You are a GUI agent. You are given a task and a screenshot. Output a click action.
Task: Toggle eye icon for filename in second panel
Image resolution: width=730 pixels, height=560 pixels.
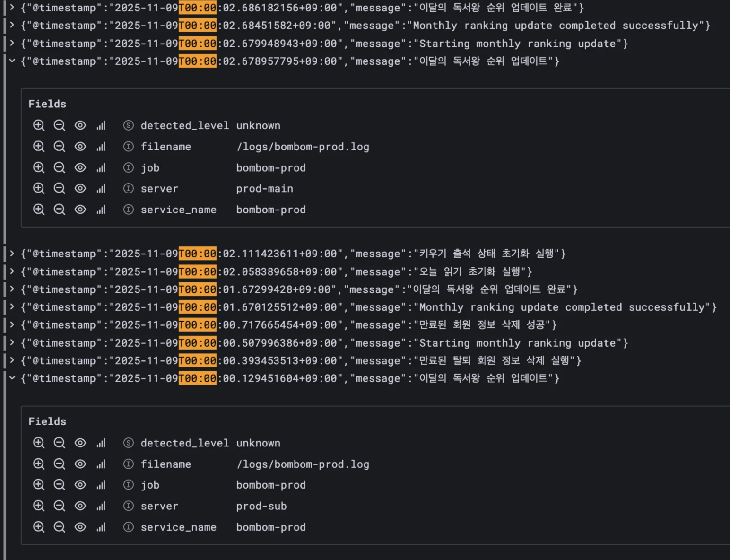[80, 464]
